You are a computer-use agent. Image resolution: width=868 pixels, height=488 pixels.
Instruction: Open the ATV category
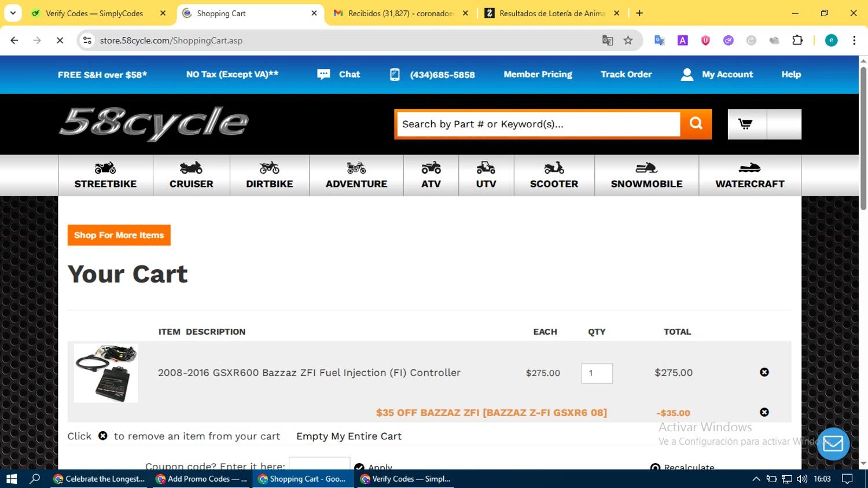[x=431, y=175]
